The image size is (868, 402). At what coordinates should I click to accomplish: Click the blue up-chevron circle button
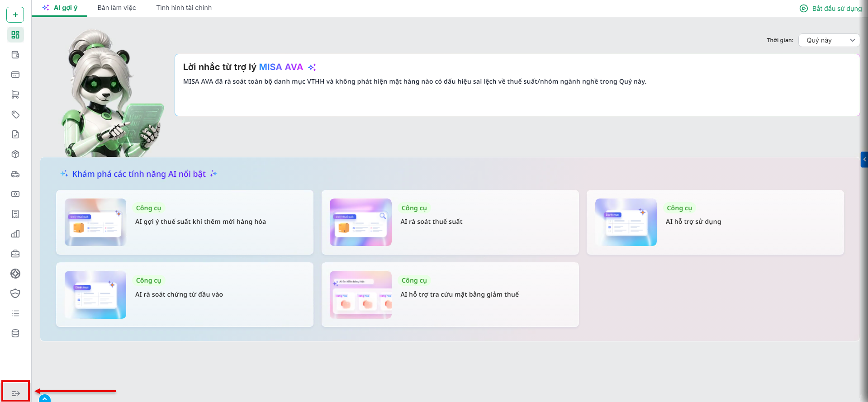45,398
